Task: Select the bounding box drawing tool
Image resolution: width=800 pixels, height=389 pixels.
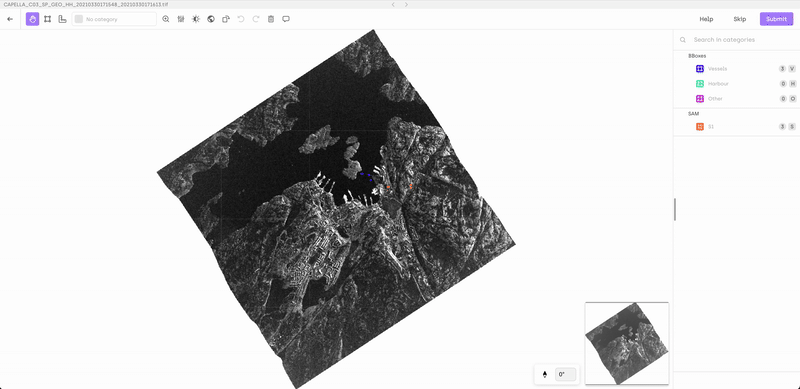Action: [x=47, y=19]
